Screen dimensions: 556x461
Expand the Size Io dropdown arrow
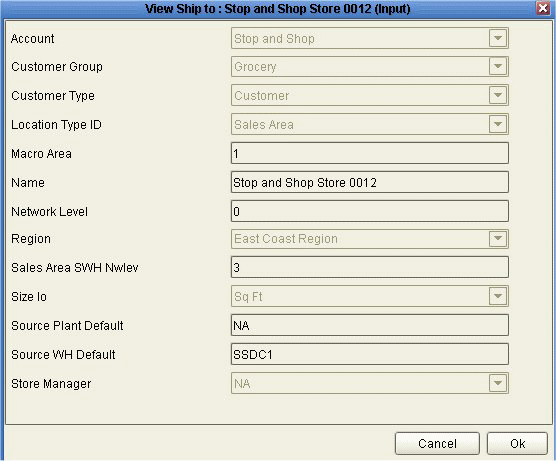tap(497, 296)
